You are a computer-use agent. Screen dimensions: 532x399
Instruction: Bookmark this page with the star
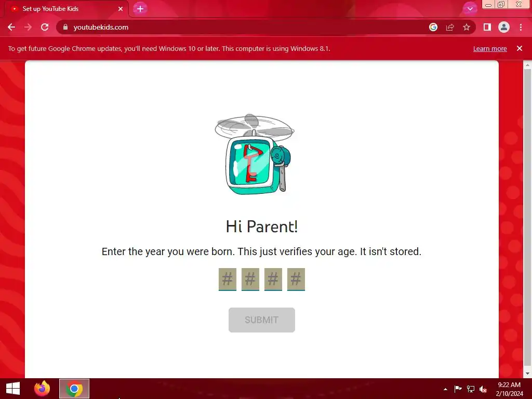click(x=467, y=27)
